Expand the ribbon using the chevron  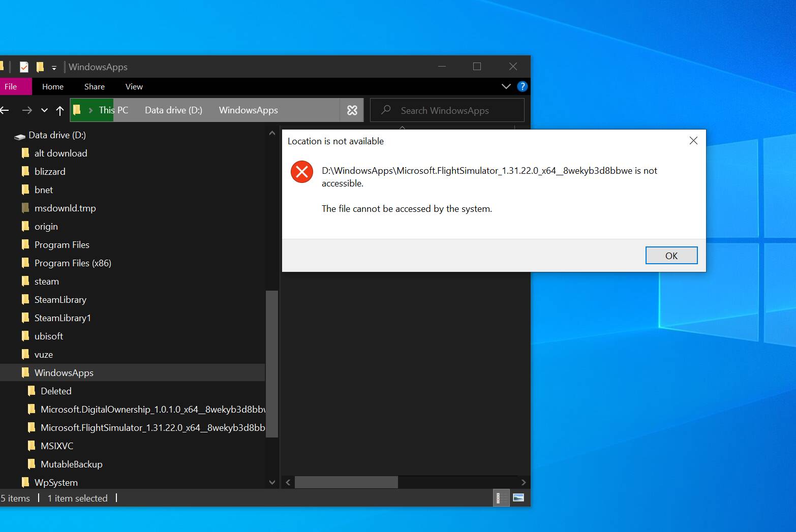[506, 86]
